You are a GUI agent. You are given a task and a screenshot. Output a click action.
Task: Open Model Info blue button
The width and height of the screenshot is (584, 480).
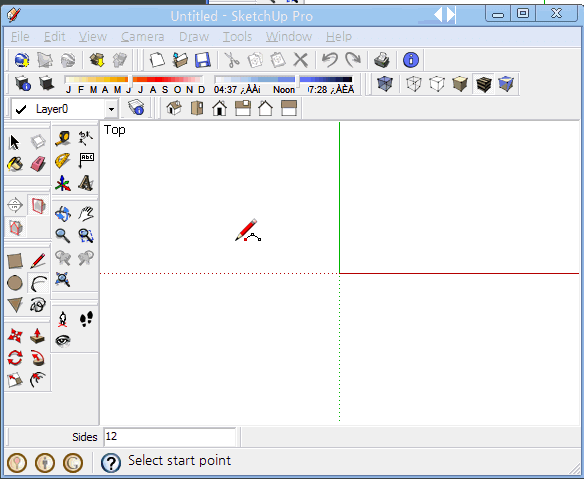click(x=411, y=60)
